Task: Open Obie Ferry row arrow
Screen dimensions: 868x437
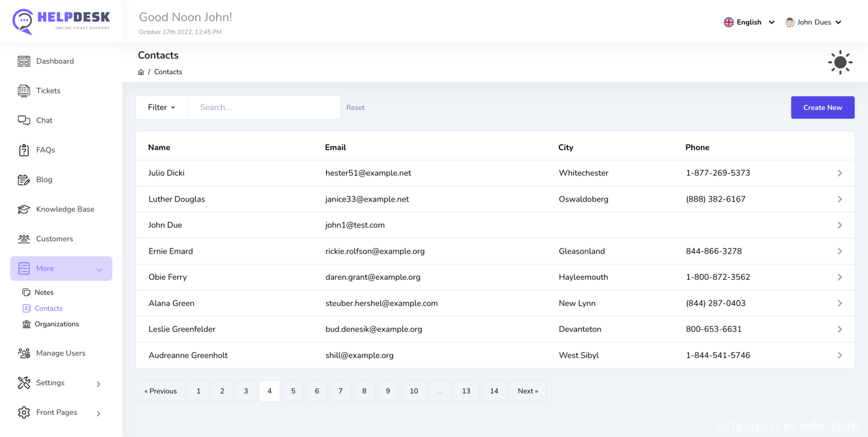Action: click(x=839, y=277)
